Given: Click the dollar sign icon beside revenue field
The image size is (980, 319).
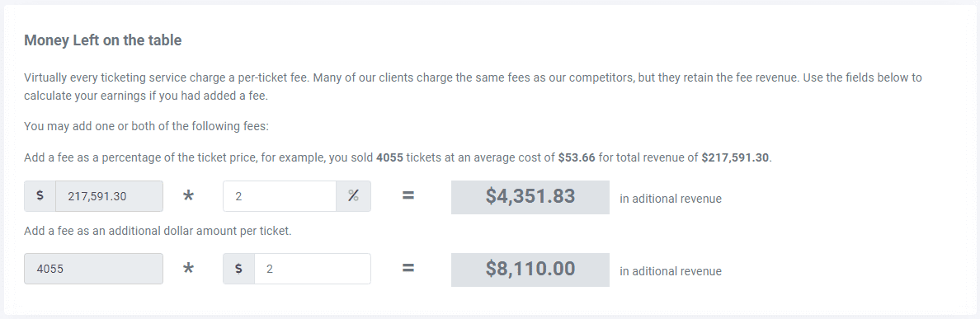Looking at the screenshot, I should [x=40, y=196].
